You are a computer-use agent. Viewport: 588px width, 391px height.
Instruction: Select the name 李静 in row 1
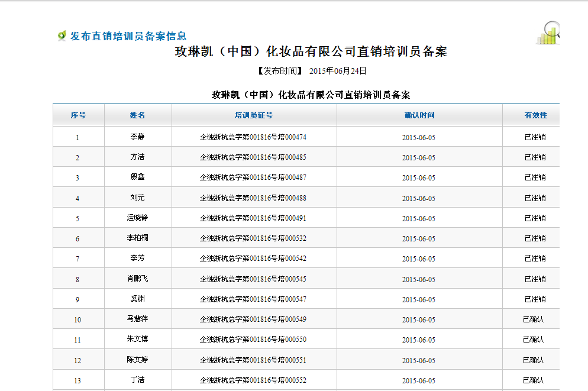tap(137, 137)
